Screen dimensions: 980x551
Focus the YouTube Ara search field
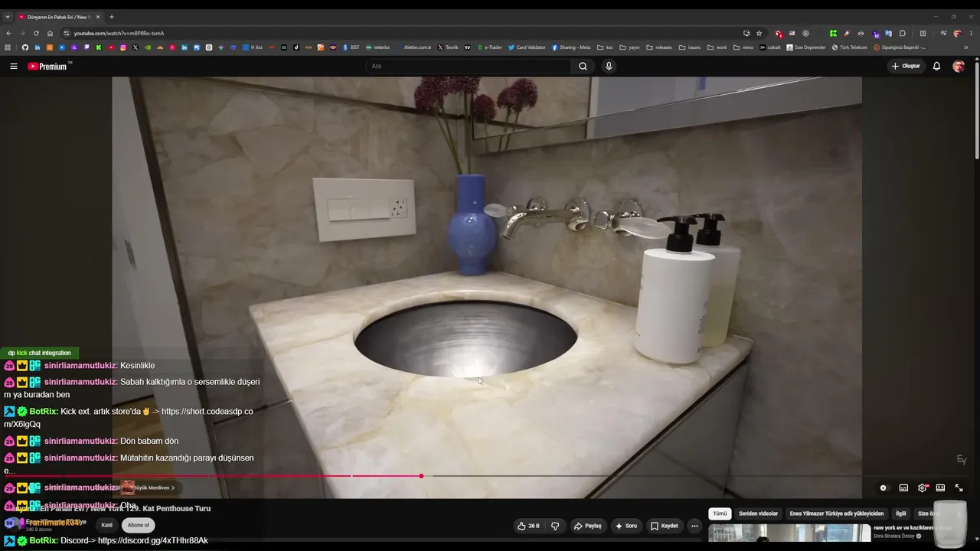click(469, 67)
